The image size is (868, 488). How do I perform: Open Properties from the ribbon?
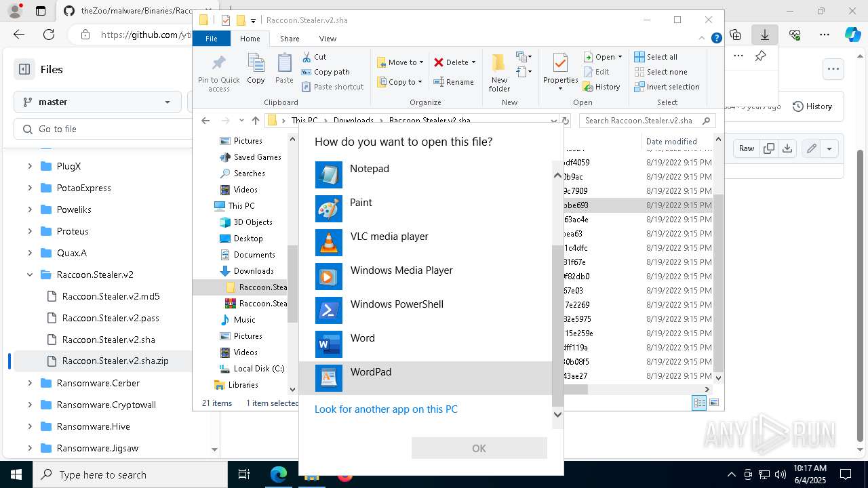pyautogui.click(x=560, y=73)
